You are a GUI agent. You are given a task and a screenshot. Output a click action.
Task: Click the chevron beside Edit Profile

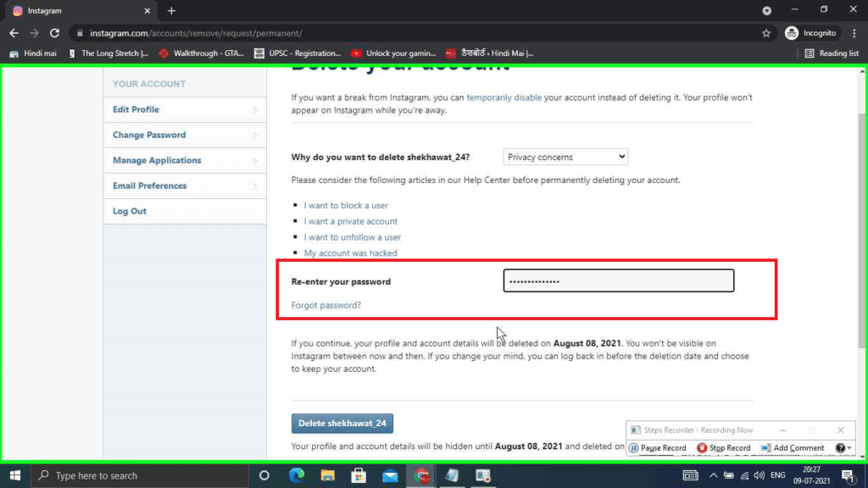[x=254, y=110]
